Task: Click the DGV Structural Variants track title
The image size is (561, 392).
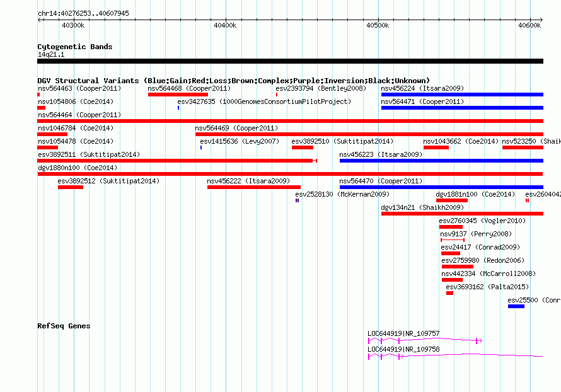Action: click(x=234, y=81)
